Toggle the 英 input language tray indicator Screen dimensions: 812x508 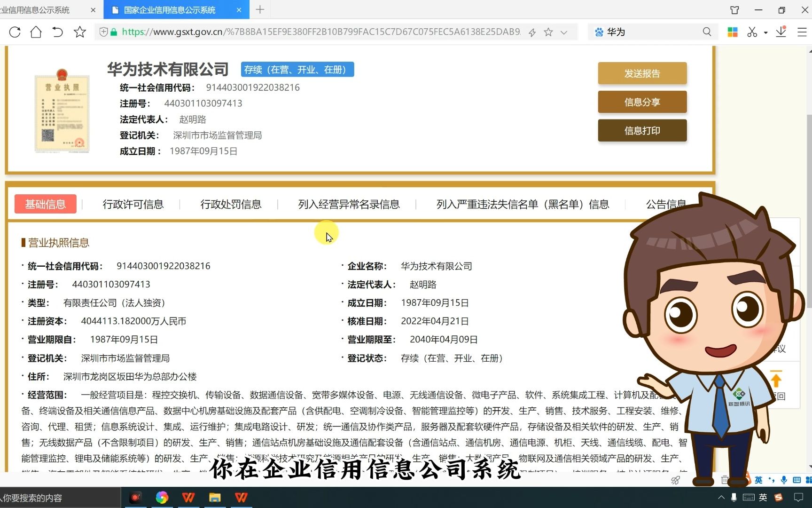(763, 497)
